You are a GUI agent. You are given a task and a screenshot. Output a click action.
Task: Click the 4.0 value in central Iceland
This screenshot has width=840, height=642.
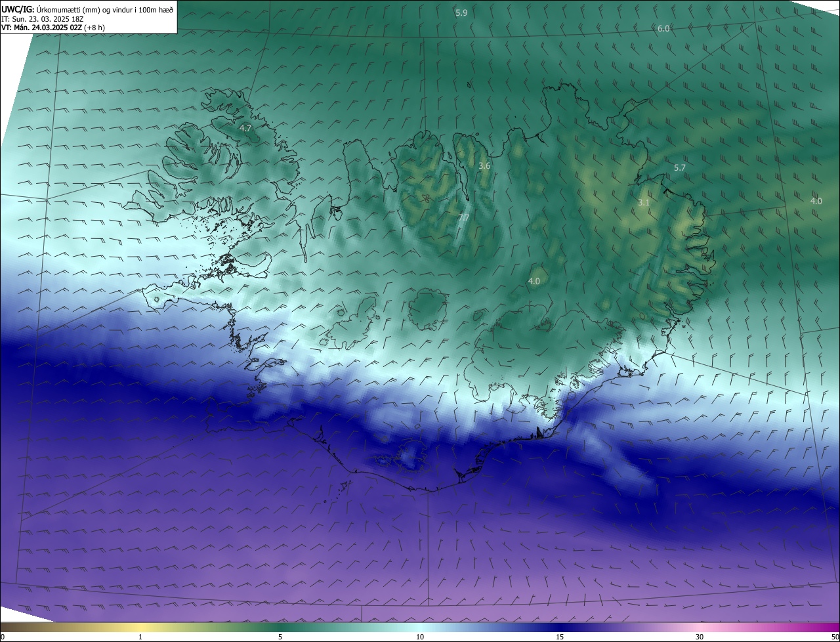(x=534, y=281)
